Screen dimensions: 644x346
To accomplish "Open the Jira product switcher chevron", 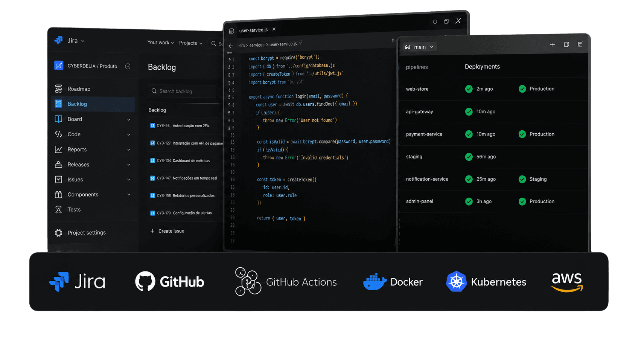I will point(83,41).
